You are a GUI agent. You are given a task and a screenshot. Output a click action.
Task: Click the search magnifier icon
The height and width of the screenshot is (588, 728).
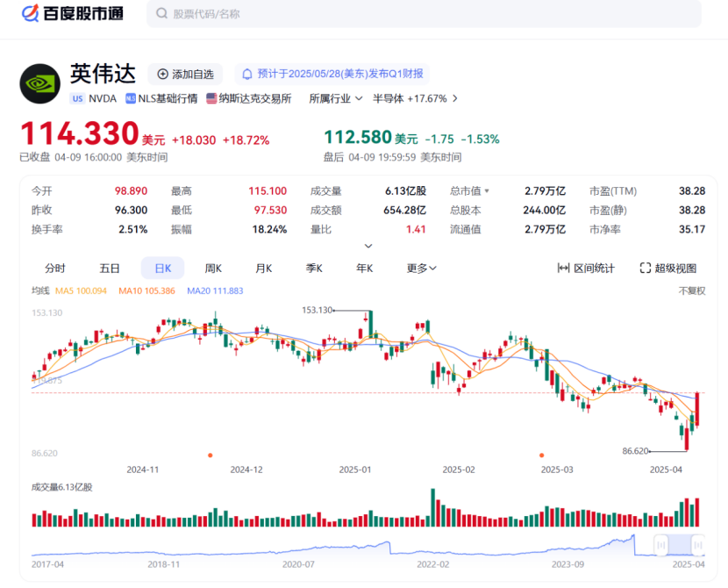click(162, 14)
